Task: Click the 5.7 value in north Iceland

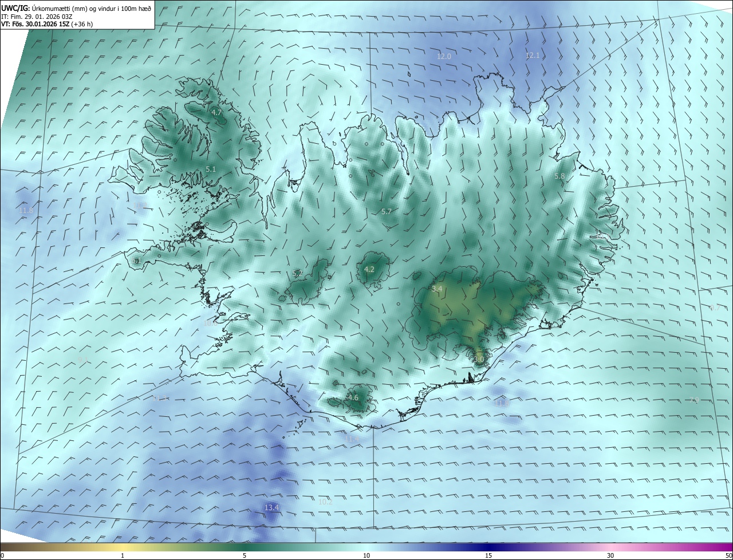Action: (x=387, y=211)
